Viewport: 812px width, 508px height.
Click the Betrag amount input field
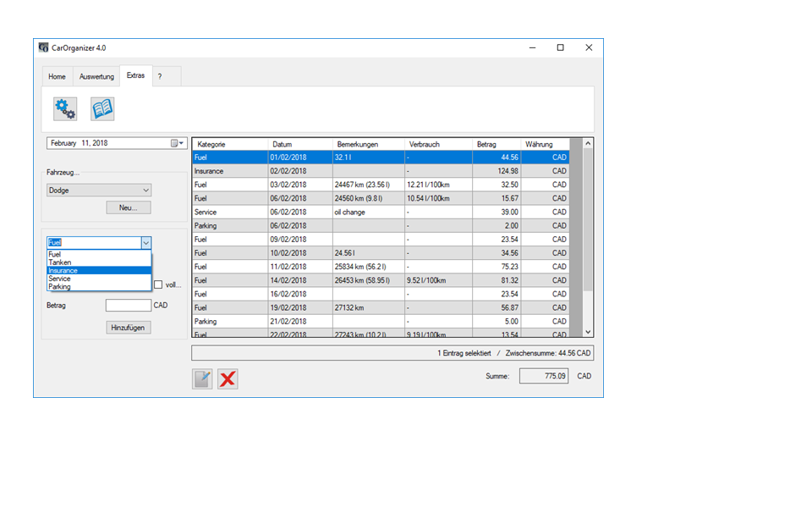pyautogui.click(x=129, y=305)
